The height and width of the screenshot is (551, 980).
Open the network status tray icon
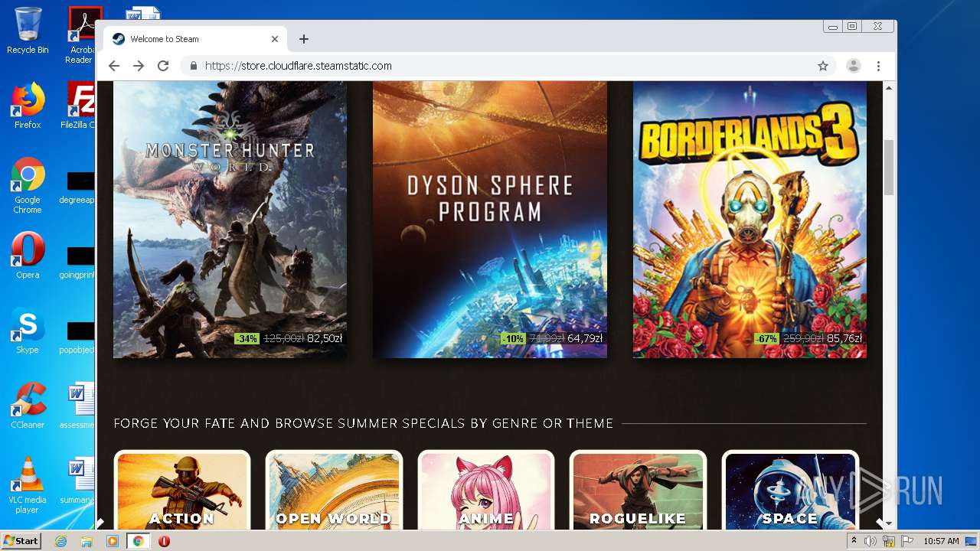click(x=889, y=541)
